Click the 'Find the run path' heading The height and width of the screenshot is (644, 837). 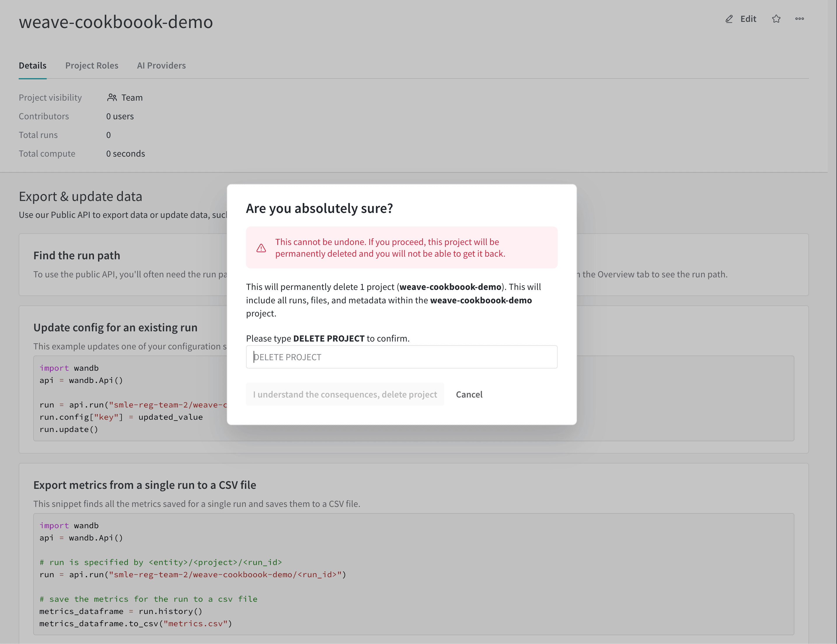coord(77,256)
